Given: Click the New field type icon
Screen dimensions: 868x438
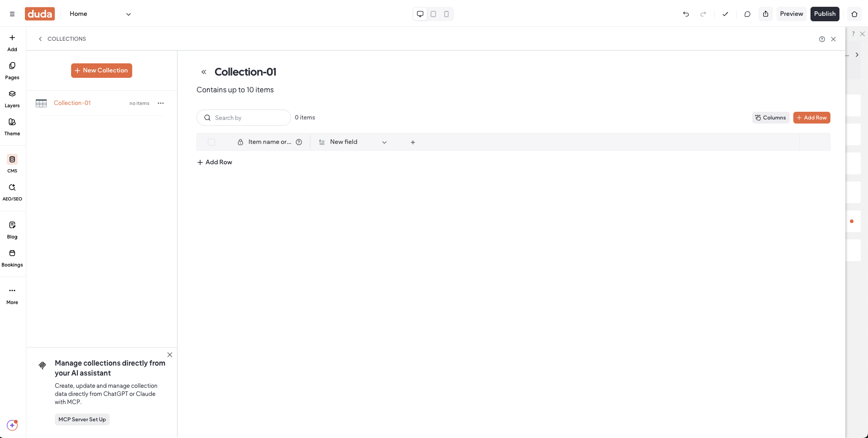Looking at the screenshot, I should tap(322, 142).
